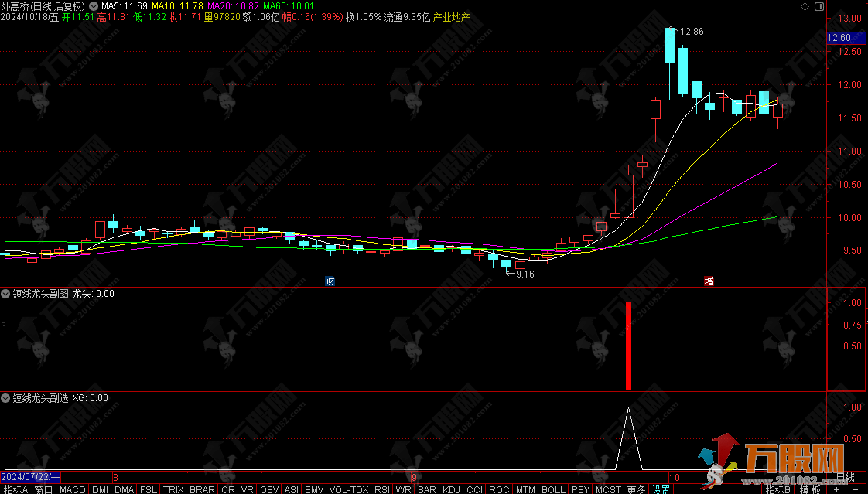Switch to DMA indicator
The width and height of the screenshot is (868, 494).
click(125, 489)
